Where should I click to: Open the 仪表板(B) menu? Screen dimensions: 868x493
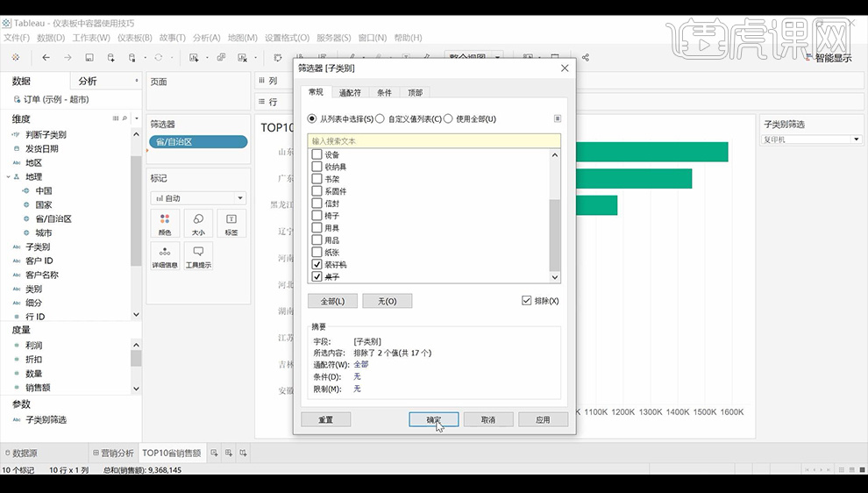pyautogui.click(x=134, y=38)
